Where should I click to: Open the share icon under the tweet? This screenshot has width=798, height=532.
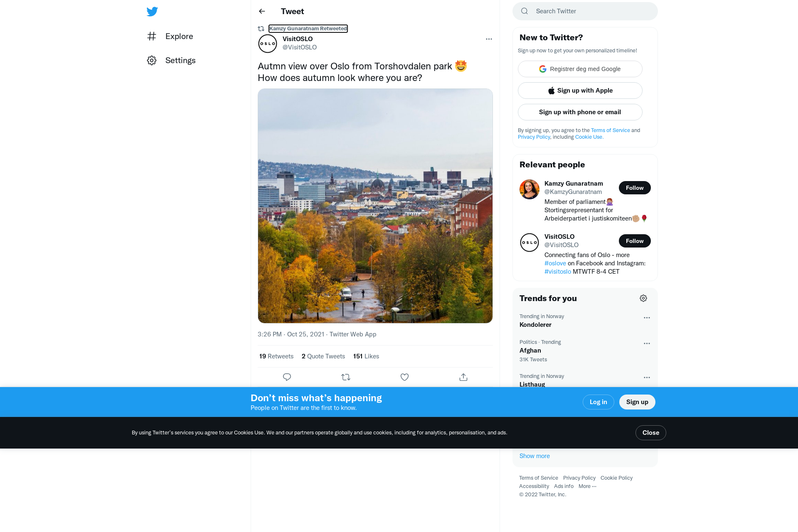pyautogui.click(x=463, y=377)
